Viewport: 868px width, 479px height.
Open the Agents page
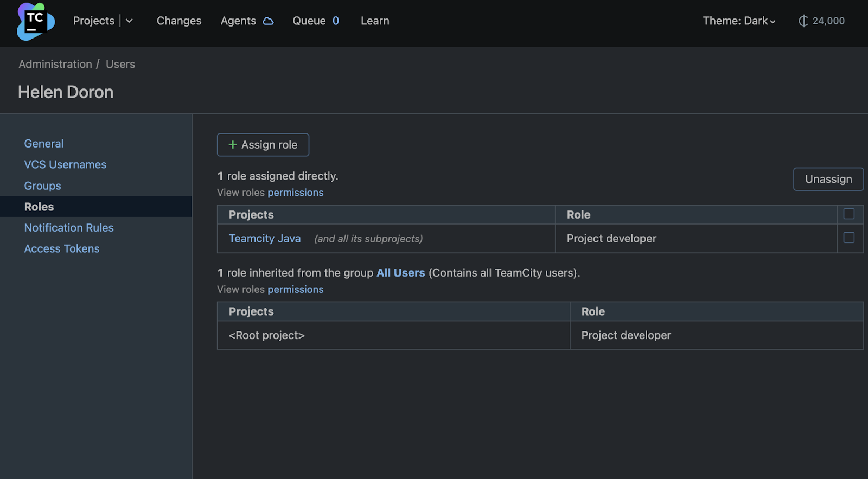(238, 21)
